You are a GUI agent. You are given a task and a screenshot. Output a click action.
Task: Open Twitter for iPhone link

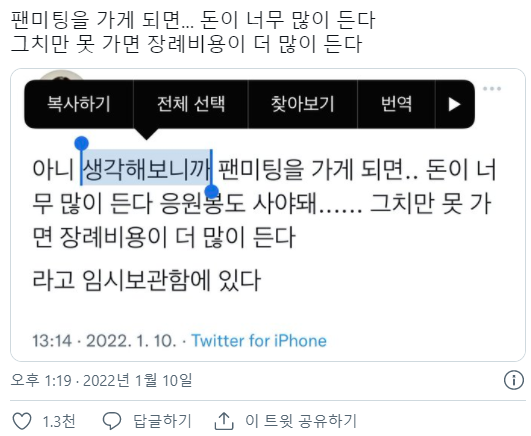coord(259,341)
